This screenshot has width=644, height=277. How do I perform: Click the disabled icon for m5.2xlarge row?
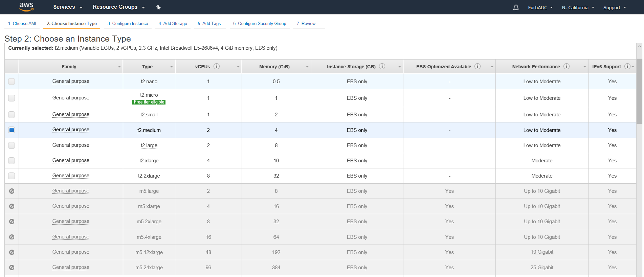[x=12, y=222]
